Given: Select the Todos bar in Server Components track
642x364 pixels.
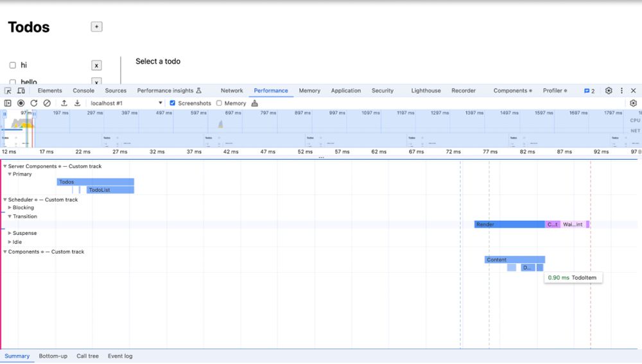Looking at the screenshot, I should point(96,182).
